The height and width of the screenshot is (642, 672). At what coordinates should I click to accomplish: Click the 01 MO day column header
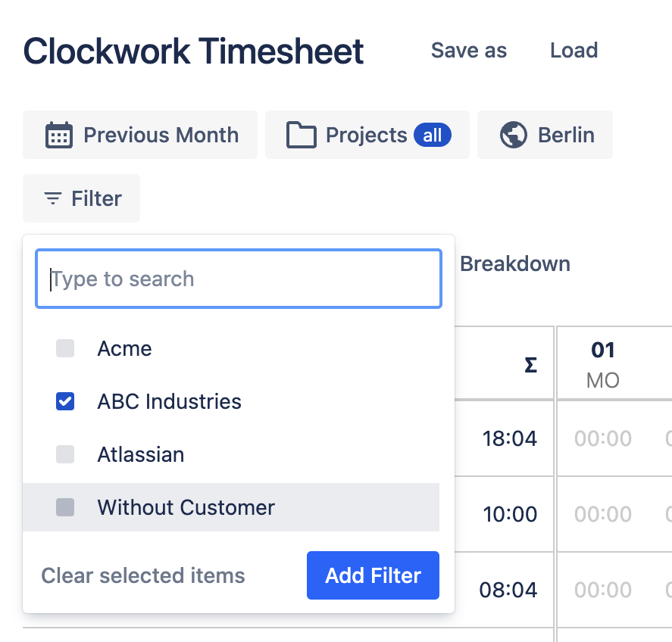tap(603, 364)
